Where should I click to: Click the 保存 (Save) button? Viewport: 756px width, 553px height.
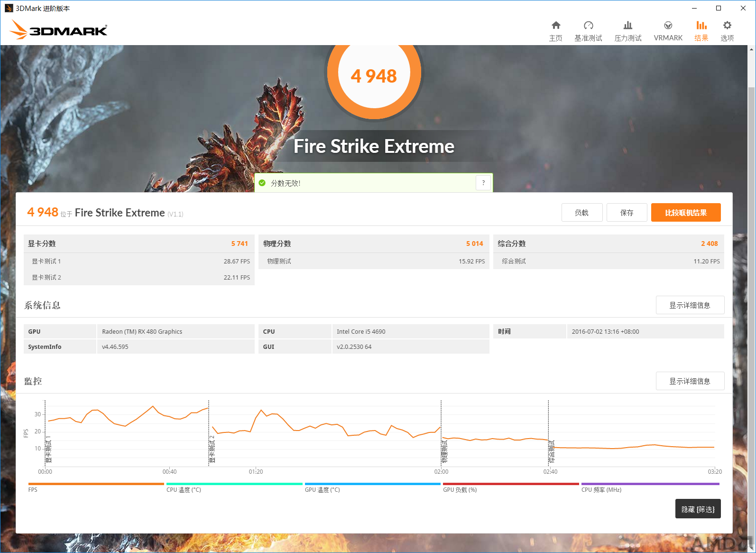pos(627,213)
